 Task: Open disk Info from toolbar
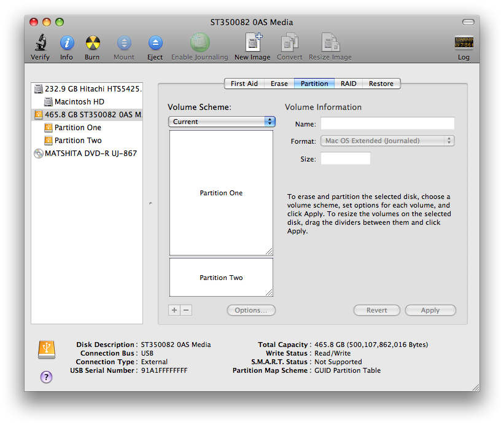(x=66, y=44)
